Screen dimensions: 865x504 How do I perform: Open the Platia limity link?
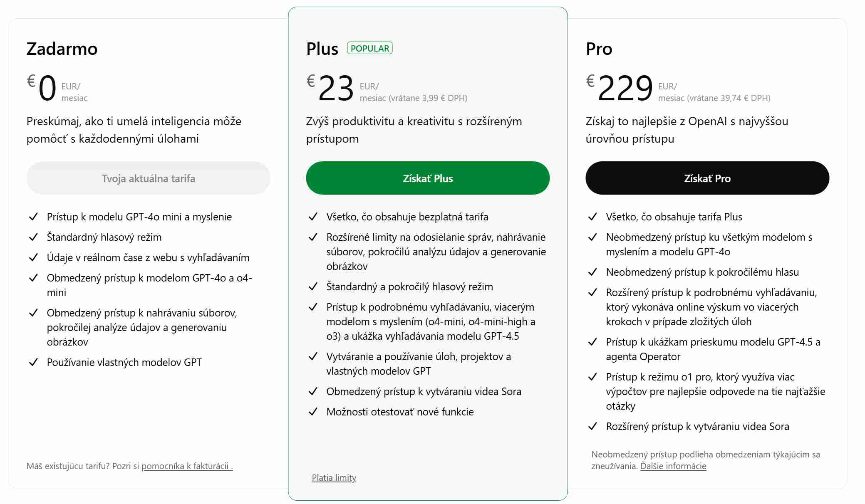(334, 478)
